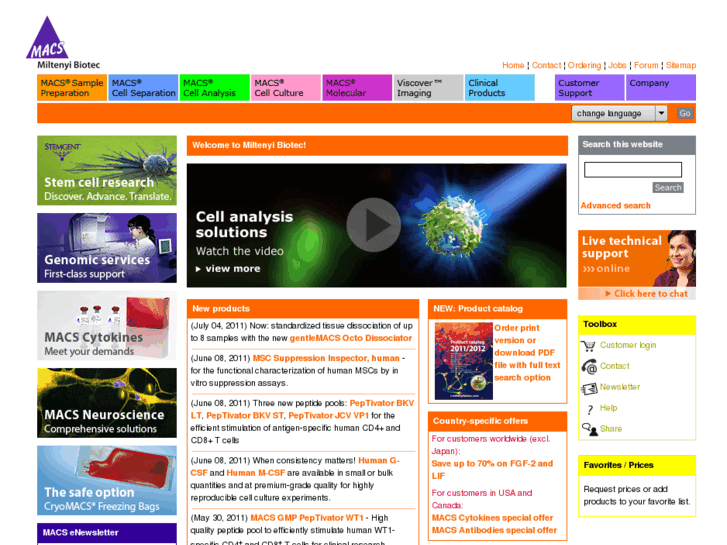Open the MACS Cytokines banner
Viewport: 727px width, 545px height.
point(107,325)
